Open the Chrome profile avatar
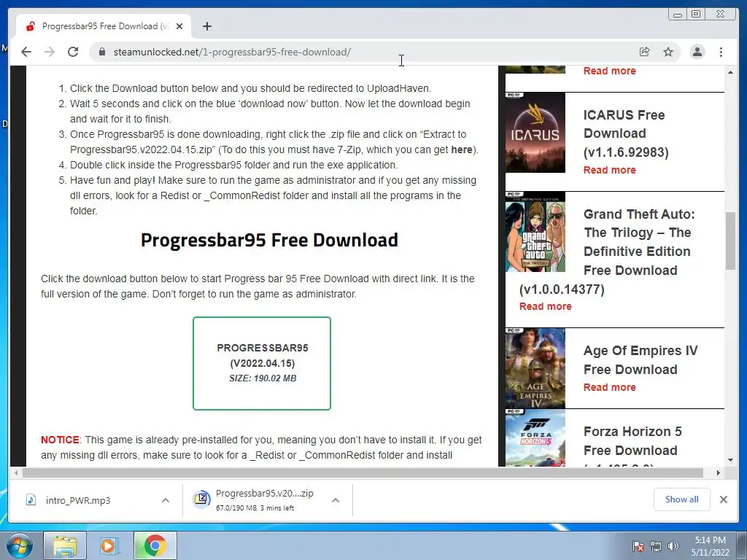This screenshot has height=560, width=747. pos(697,52)
